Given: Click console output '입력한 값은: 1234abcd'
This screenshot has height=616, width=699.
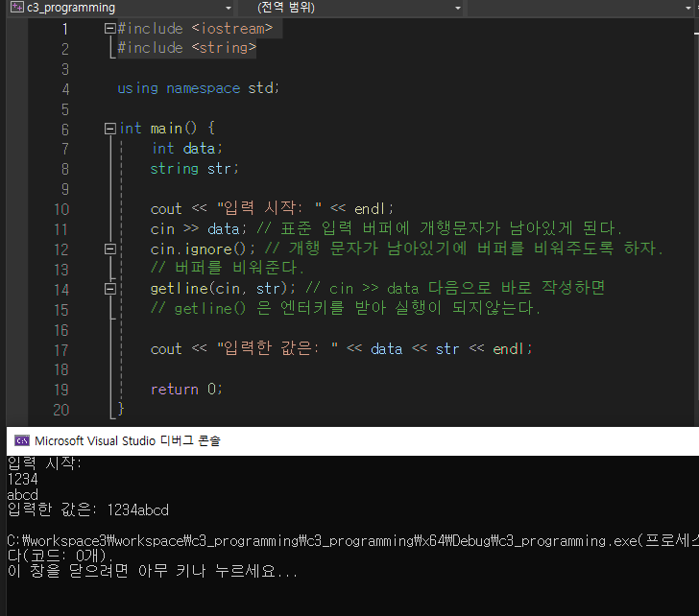Looking at the screenshot, I should click(88, 509).
